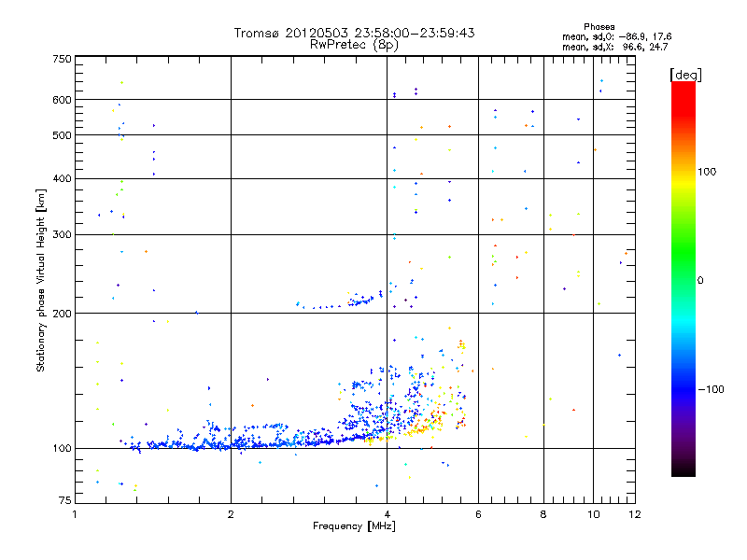Click the 'RwPretec (8p)' subtitle

pyautogui.click(x=354, y=45)
